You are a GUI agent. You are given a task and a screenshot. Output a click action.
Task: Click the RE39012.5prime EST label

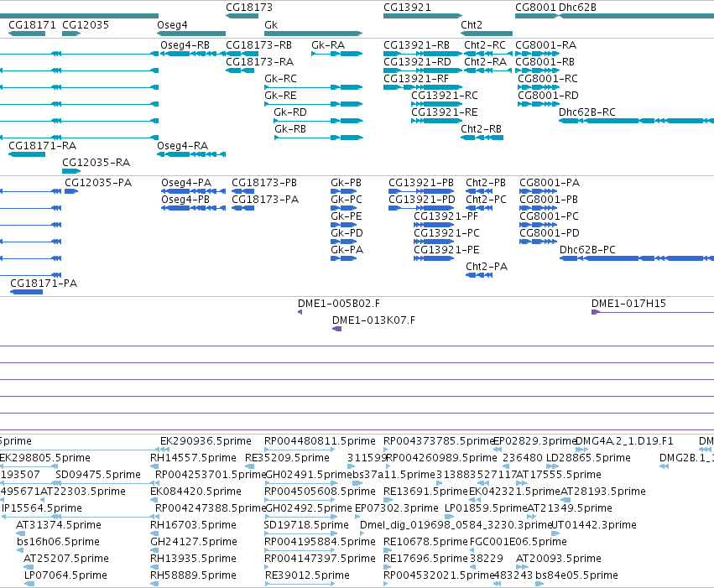click(307, 575)
